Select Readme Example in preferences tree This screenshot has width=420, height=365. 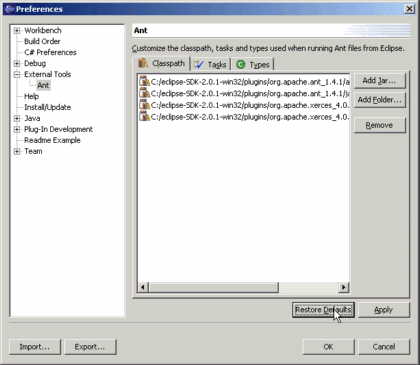click(x=52, y=140)
